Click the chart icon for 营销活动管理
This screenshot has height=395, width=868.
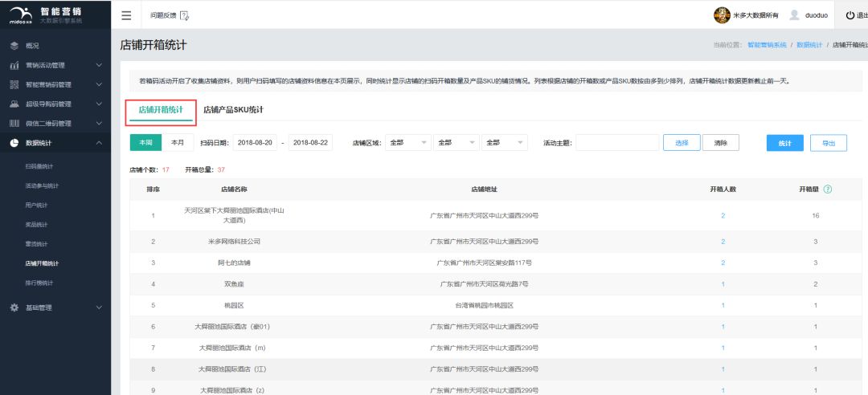click(14, 65)
